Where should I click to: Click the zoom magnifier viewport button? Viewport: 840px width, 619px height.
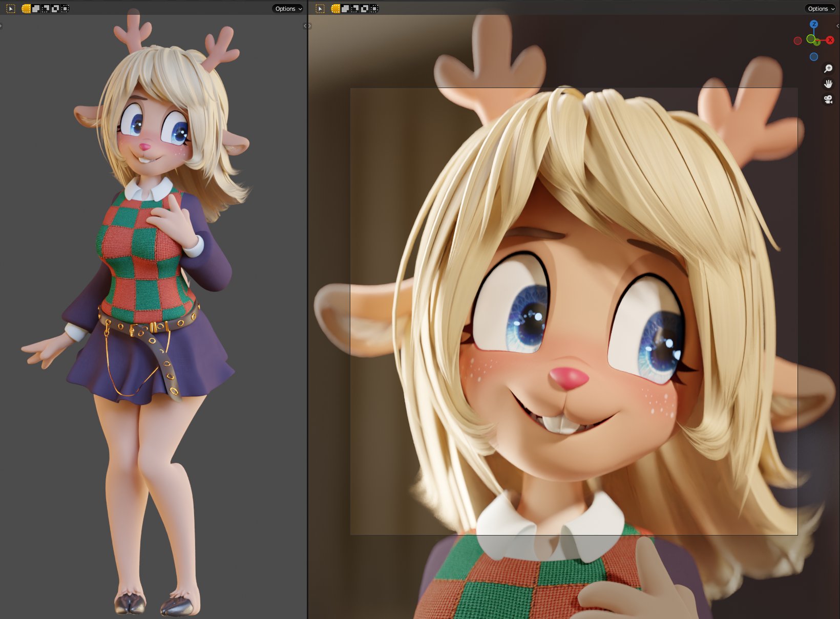click(x=828, y=69)
